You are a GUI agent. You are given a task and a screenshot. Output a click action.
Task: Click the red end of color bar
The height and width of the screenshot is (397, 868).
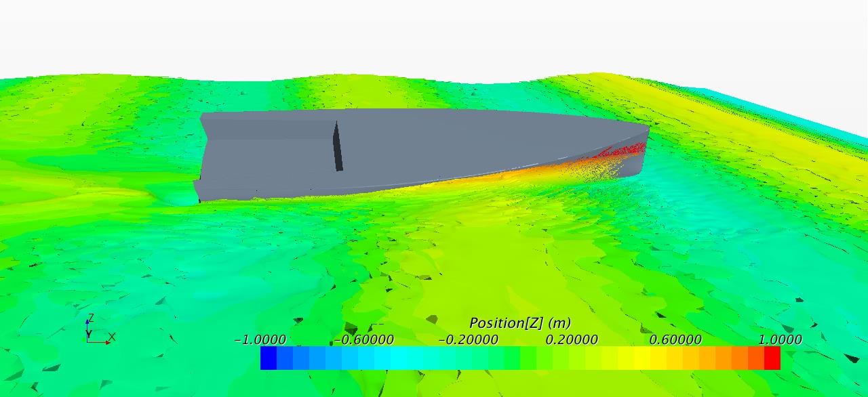[x=772, y=358]
